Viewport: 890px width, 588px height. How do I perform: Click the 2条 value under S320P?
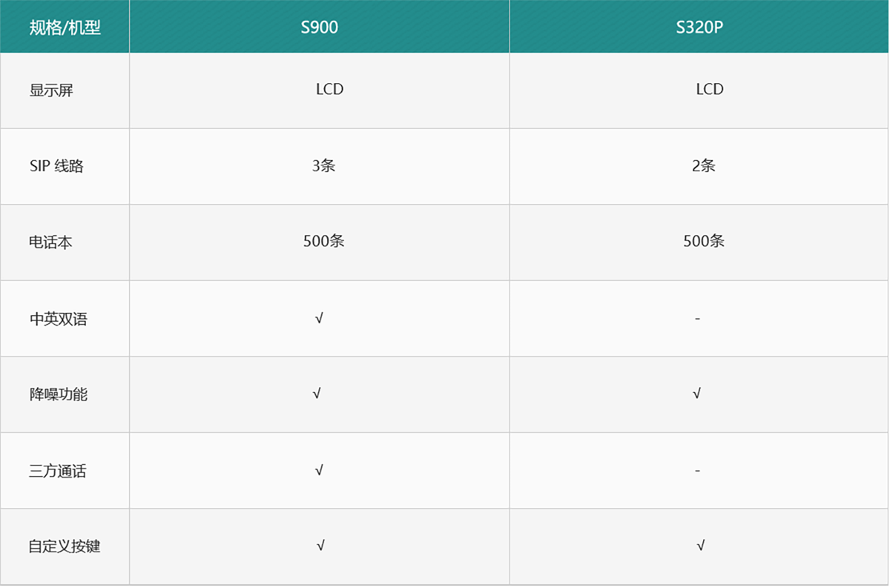pyautogui.click(x=704, y=166)
